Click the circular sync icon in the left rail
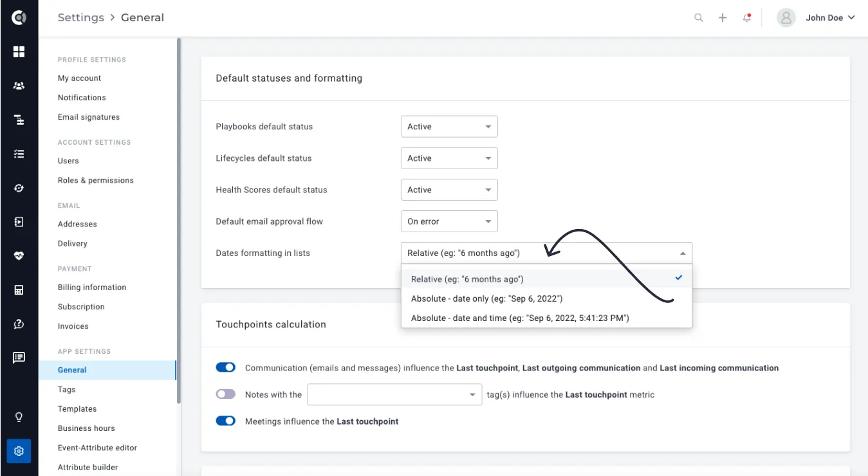 click(19, 188)
